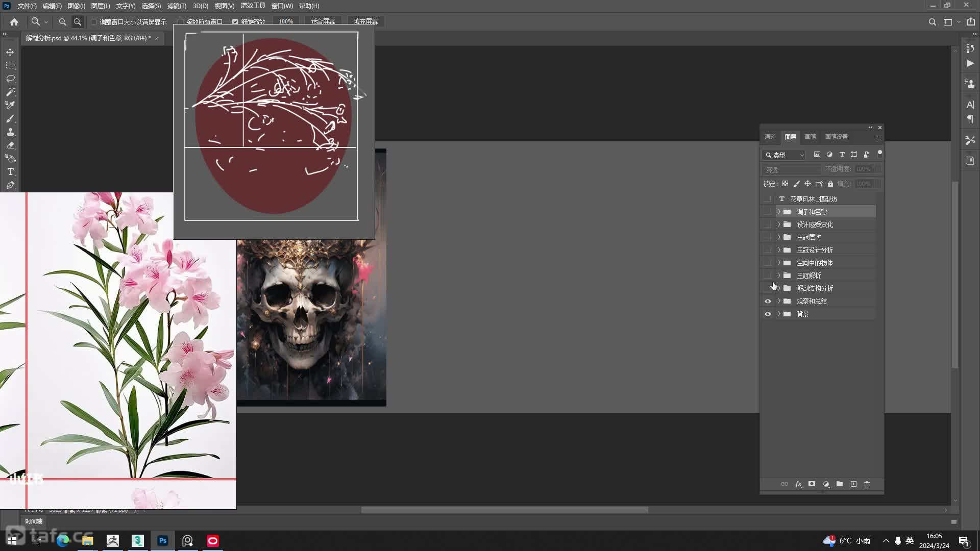Screen dimensions: 980x551
Task: Show the 调子和色彩 group
Action: click(767, 212)
